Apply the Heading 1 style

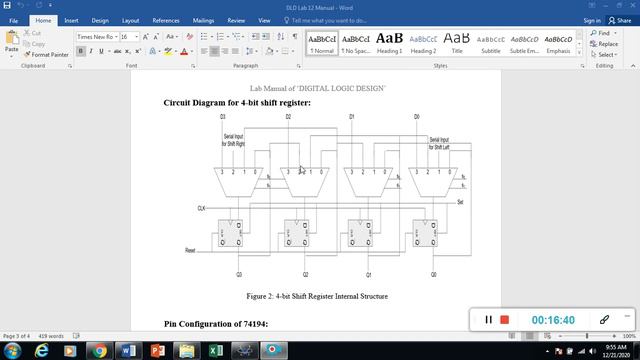(389, 43)
